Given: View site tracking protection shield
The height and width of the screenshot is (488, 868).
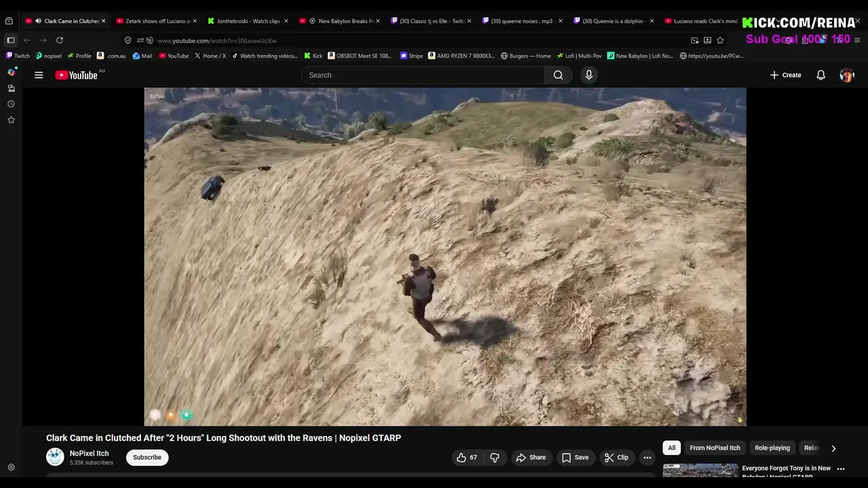Looking at the screenshot, I should click(x=128, y=41).
